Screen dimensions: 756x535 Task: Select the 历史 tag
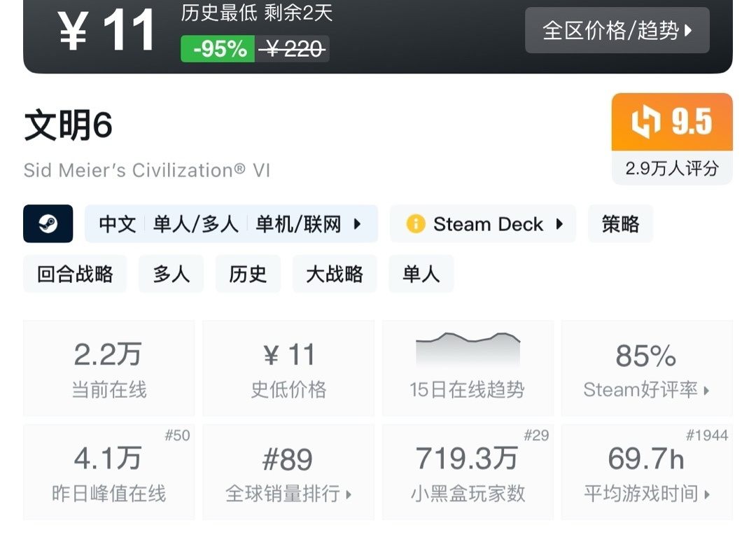248,274
